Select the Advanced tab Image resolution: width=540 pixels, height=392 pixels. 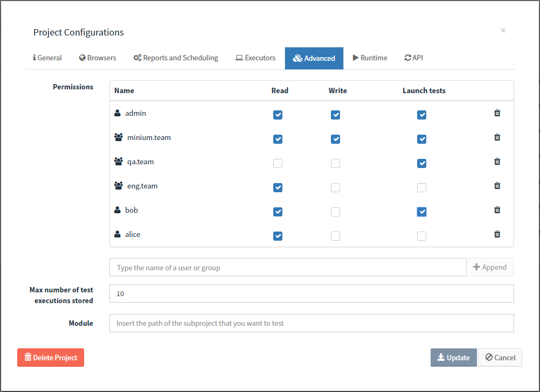tap(314, 58)
